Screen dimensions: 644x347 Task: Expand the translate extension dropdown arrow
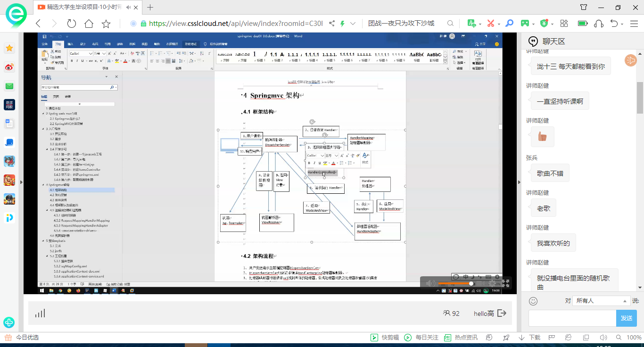pos(480,24)
